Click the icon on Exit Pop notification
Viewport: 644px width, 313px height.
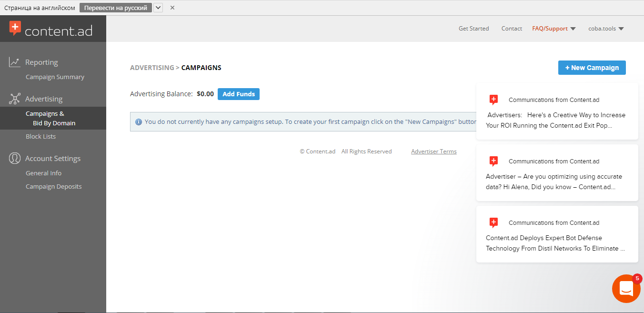tap(493, 100)
